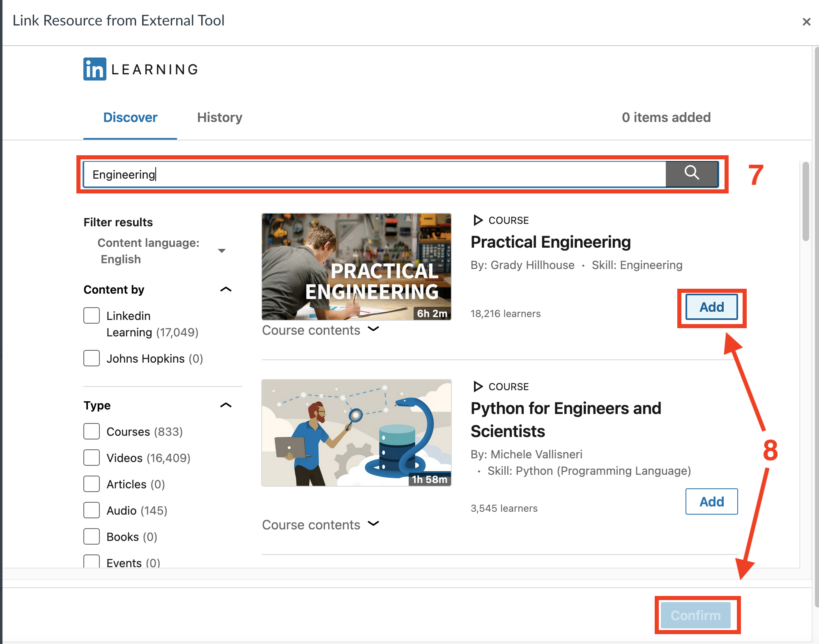This screenshot has width=819, height=644.
Task: Click the 3,545 learners text
Action: tap(504, 508)
